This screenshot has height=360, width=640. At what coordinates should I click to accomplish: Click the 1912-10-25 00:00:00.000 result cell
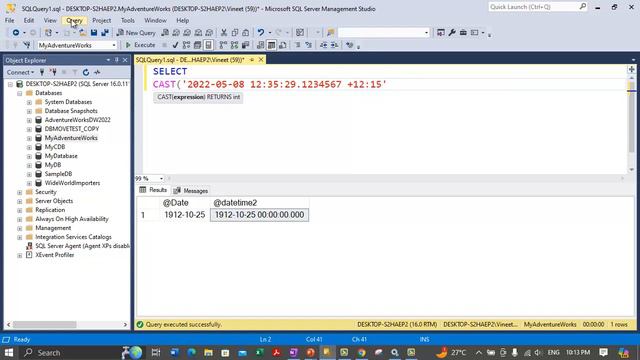pos(259,215)
